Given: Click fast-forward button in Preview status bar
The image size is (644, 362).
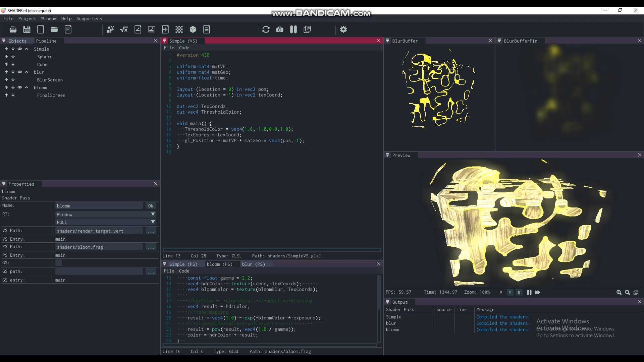Looking at the screenshot, I should pyautogui.click(x=538, y=293).
